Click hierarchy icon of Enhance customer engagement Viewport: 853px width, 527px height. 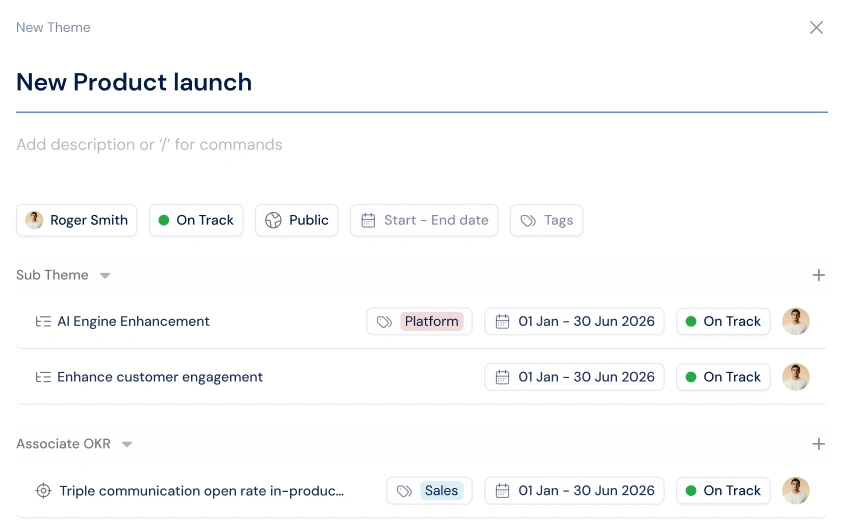tap(43, 377)
